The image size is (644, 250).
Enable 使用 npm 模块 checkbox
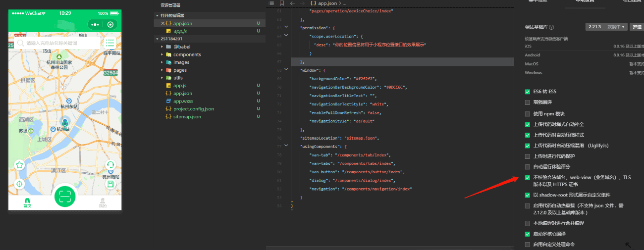[x=528, y=113]
